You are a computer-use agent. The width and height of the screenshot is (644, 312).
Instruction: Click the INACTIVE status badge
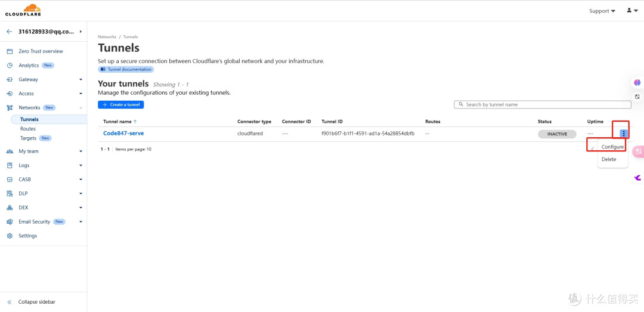point(557,134)
